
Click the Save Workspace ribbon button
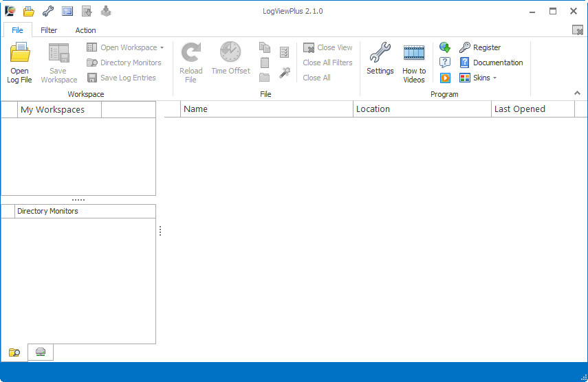(59, 63)
